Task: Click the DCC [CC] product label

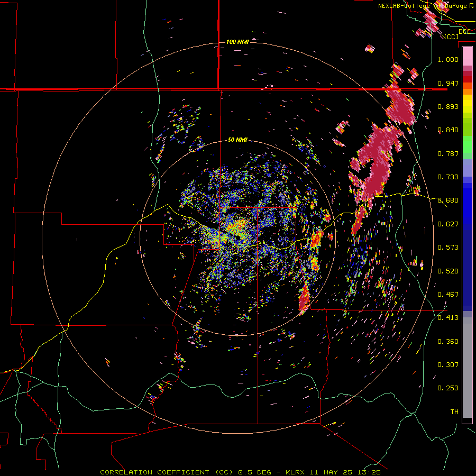Action: (x=459, y=34)
